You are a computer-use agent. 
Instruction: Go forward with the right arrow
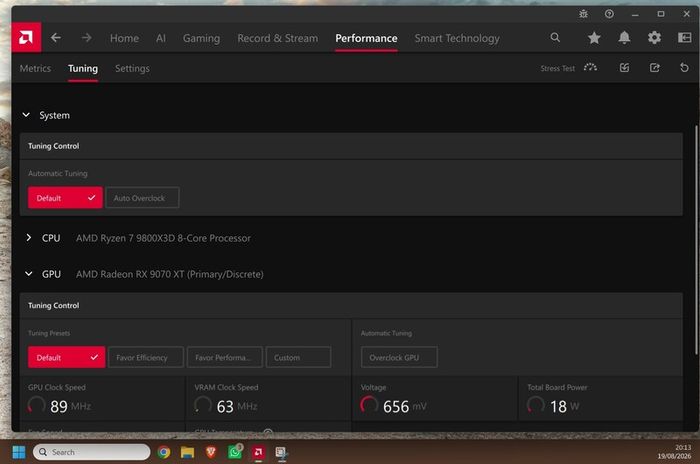(x=87, y=38)
